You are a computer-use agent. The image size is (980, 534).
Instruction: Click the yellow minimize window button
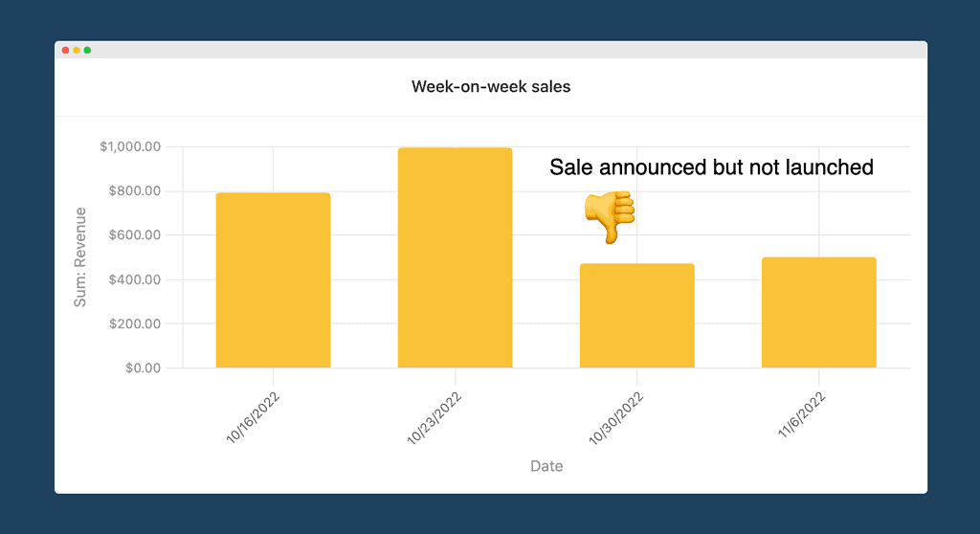(x=77, y=50)
